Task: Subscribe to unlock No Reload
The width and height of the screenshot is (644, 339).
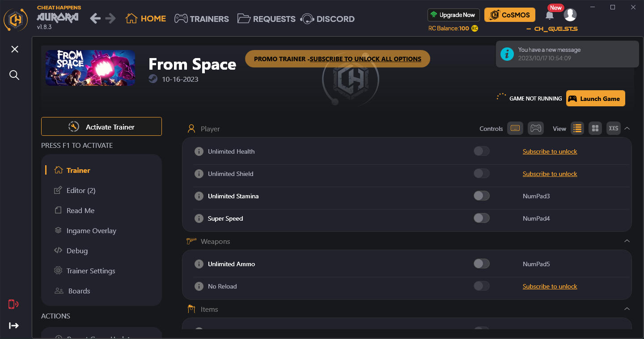Action: click(x=550, y=286)
